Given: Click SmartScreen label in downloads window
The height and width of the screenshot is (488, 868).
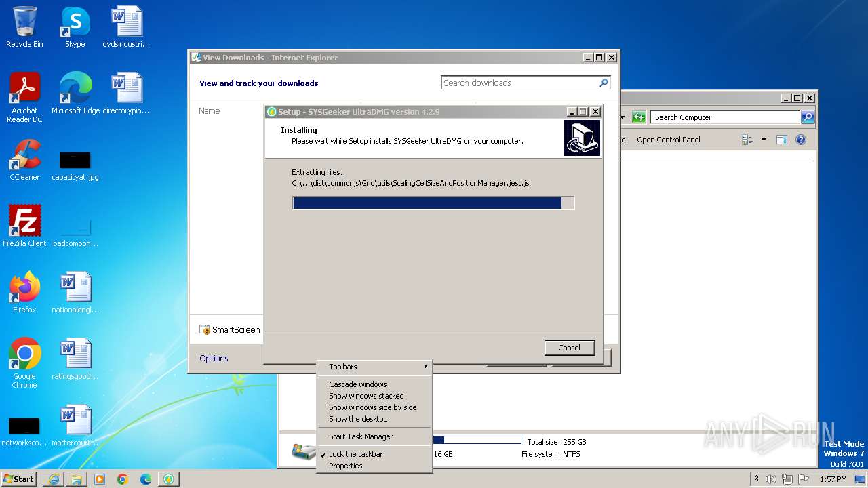Looking at the screenshot, I should point(236,330).
